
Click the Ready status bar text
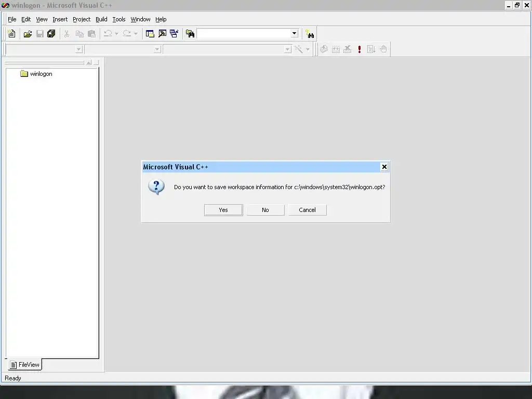(13, 378)
